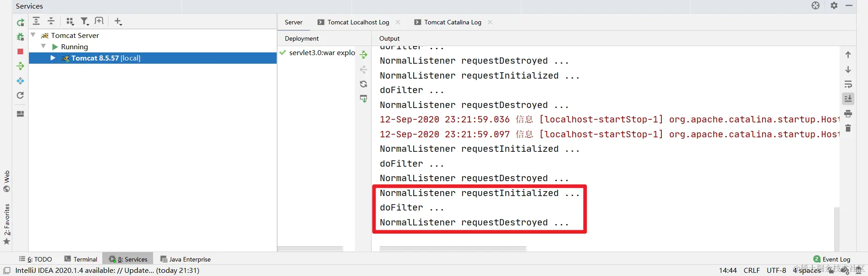The width and height of the screenshot is (868, 276).
Task: Open the Add Service plus dropdown
Action: pyautogui.click(x=118, y=21)
